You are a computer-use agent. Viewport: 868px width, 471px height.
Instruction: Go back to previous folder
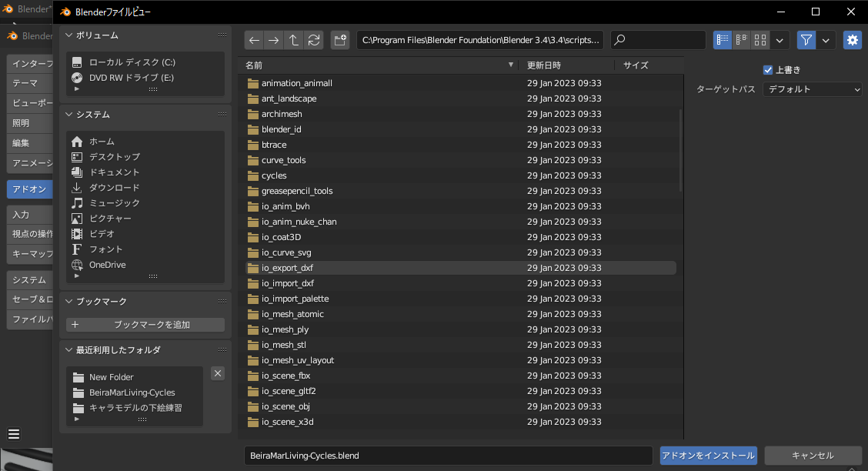click(x=254, y=40)
